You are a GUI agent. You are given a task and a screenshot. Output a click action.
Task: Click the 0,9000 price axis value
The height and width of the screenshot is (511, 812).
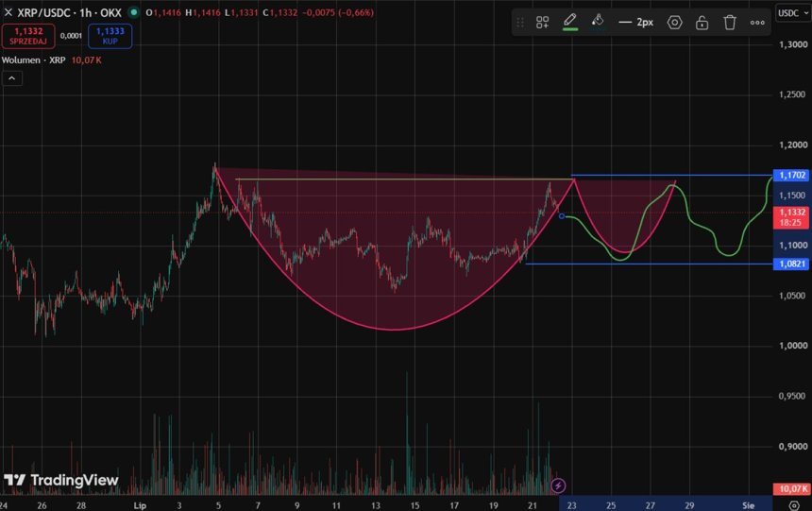(x=793, y=446)
